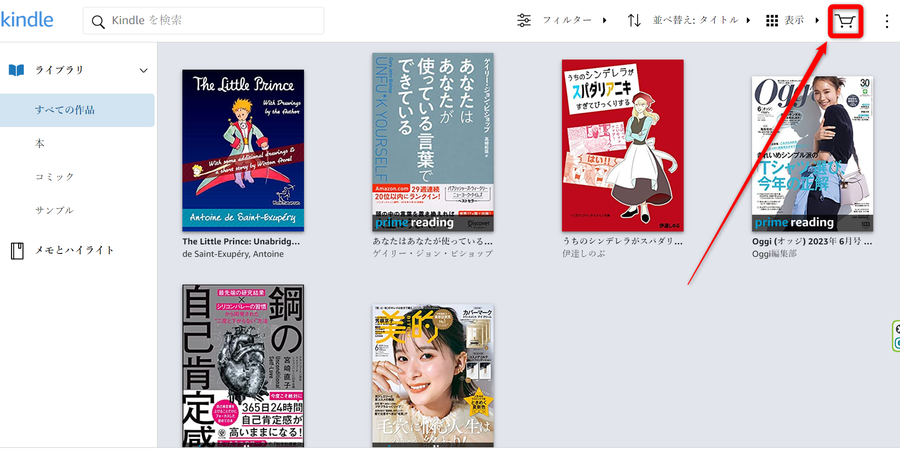Click the filter sliders icon
Screen dimensions: 900x449
[x=524, y=21]
